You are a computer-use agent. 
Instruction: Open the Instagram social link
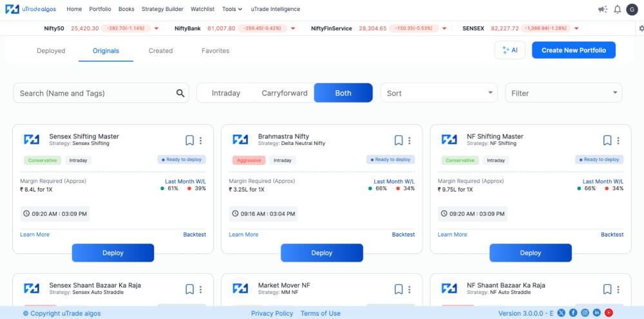(x=585, y=313)
